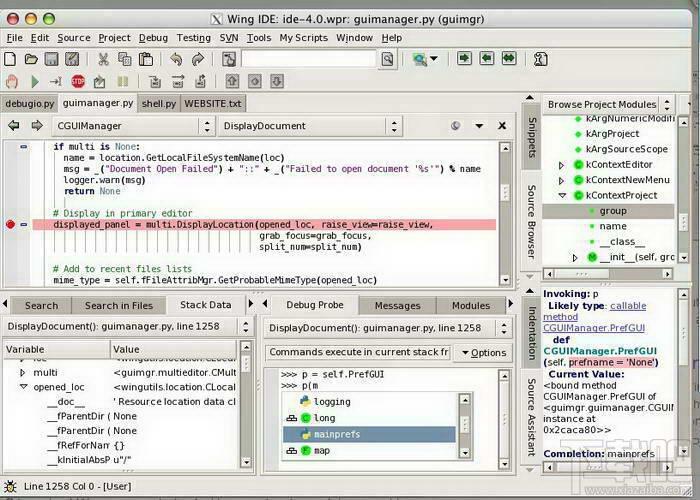Open the Source menu

74,38
